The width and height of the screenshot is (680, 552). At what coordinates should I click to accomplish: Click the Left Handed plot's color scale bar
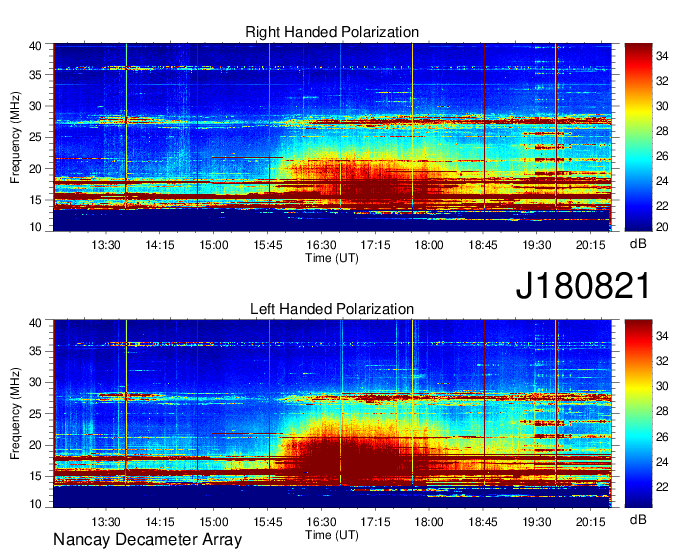point(638,414)
